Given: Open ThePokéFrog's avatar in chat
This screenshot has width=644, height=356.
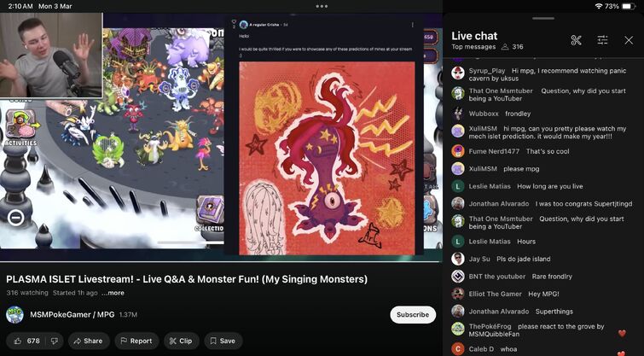Looking at the screenshot, I should 457,329.
